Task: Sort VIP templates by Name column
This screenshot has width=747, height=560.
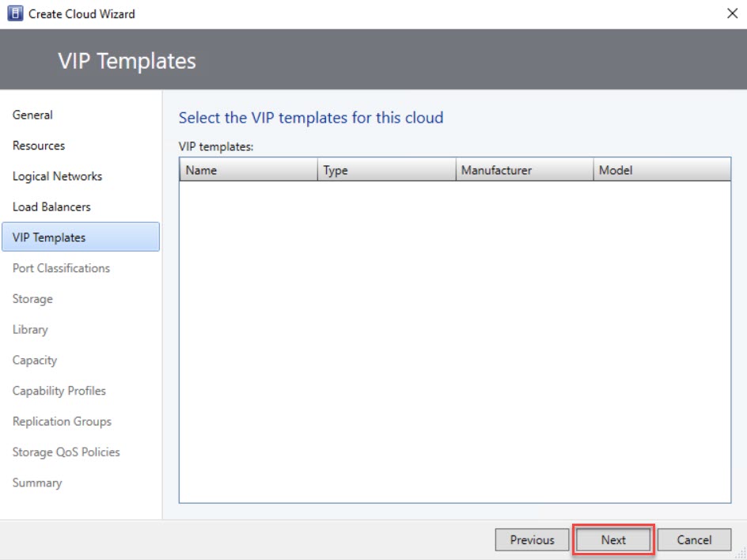Action: point(248,170)
